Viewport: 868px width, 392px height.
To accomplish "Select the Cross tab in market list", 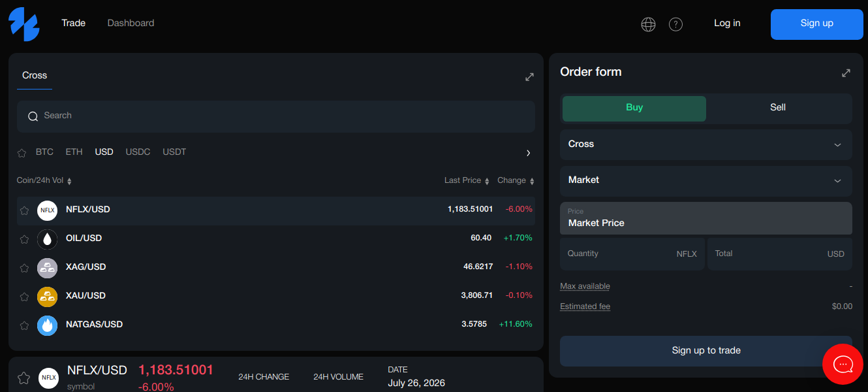I will point(35,76).
